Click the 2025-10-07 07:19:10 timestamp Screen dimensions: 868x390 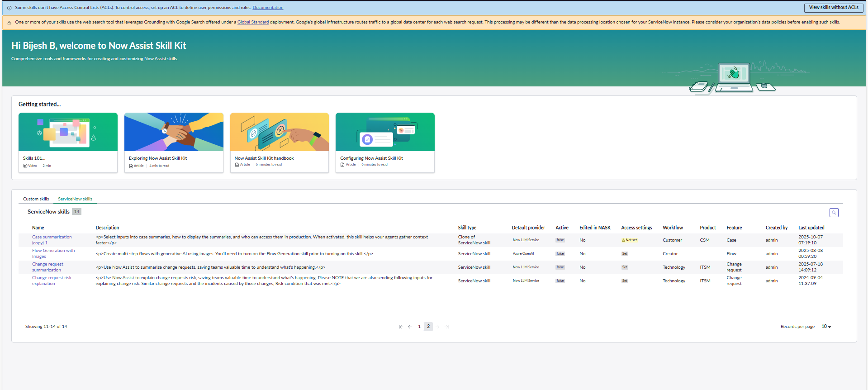(x=811, y=240)
